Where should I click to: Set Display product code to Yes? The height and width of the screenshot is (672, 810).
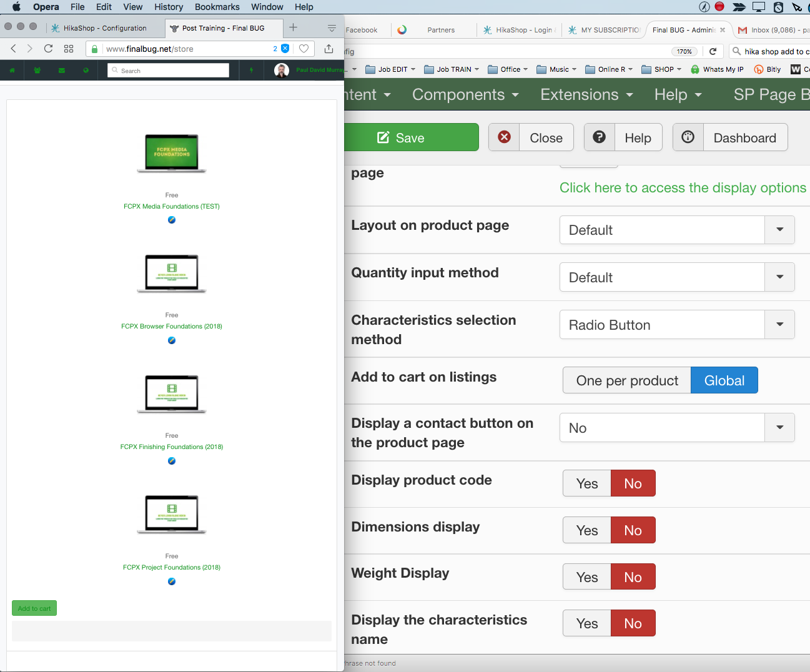tap(587, 483)
